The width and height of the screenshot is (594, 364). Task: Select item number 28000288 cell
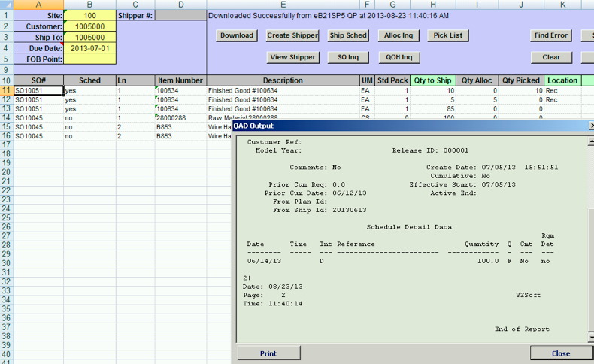click(180, 118)
